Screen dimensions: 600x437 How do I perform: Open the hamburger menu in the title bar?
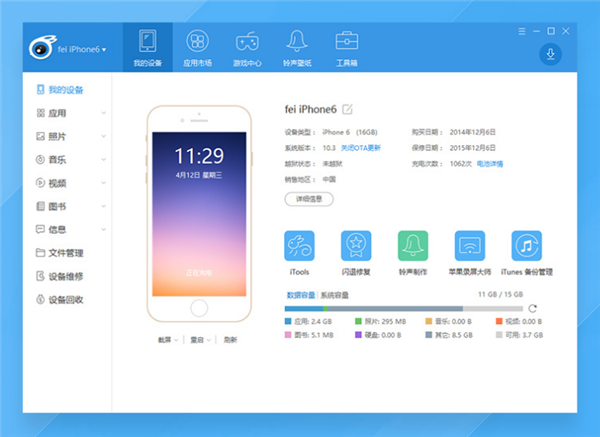point(522,31)
